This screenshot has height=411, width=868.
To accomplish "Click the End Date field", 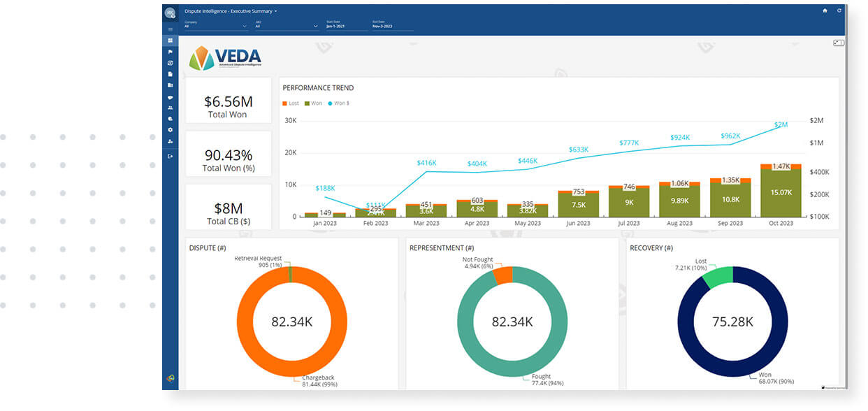I will coord(393,27).
